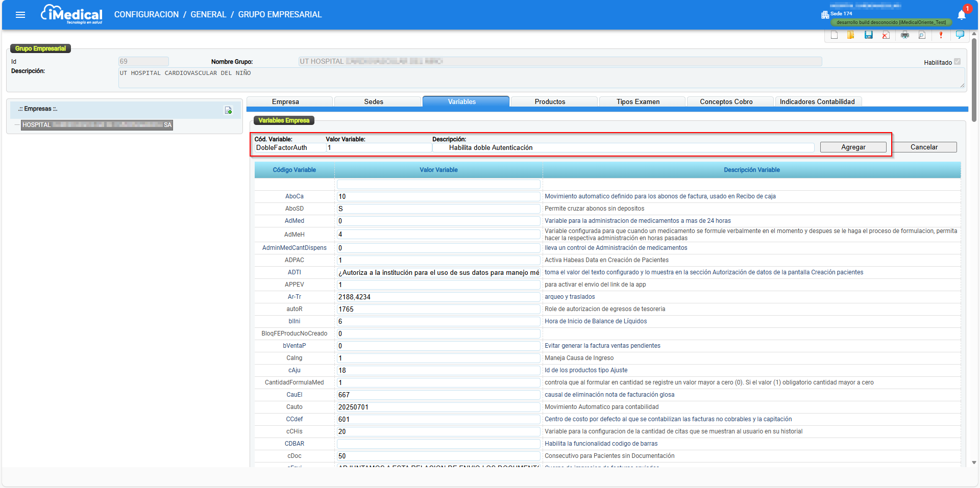The width and height of the screenshot is (980, 488).
Task: Save with the blue floppy disk icon
Action: point(869,35)
